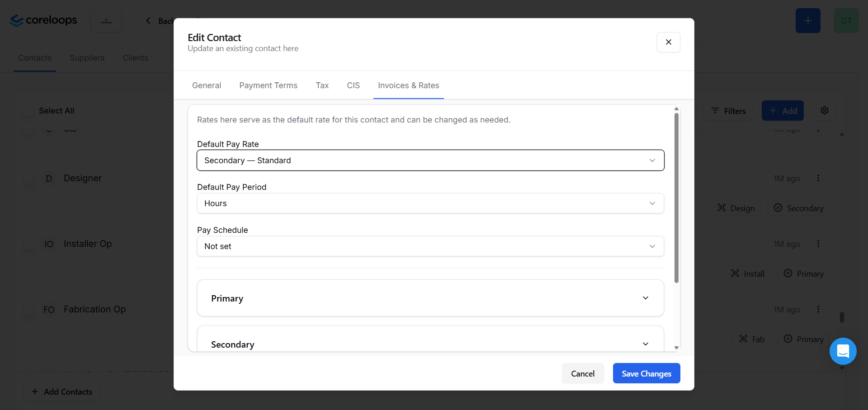Check the Designer contact checkbox
This screenshot has width=868, height=410.
[x=28, y=178]
